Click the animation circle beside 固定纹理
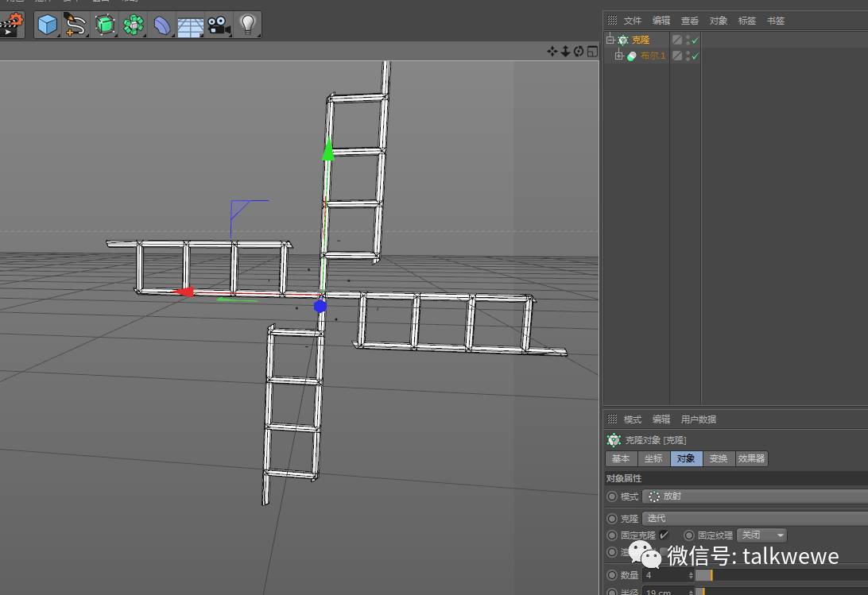 click(x=688, y=535)
